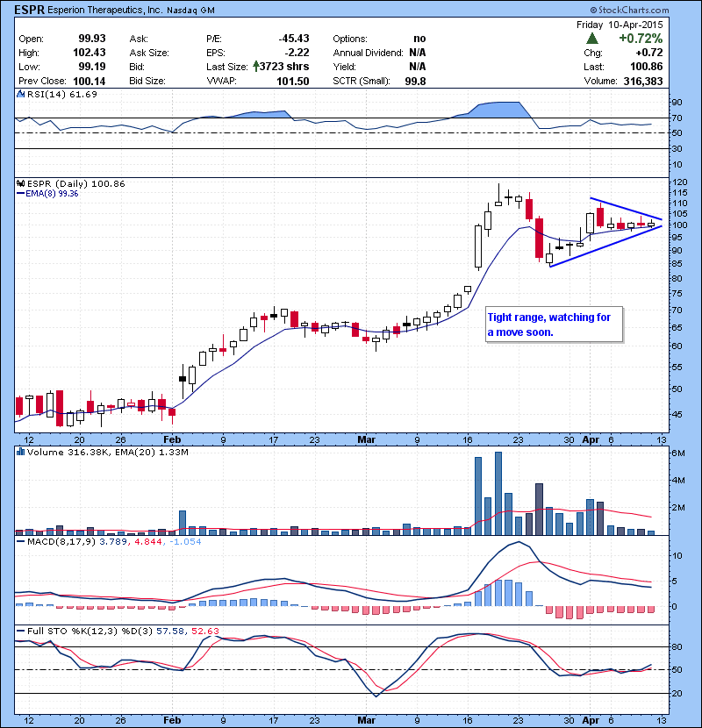
Task: Click the percent change +0.72%
Action: [x=641, y=38]
